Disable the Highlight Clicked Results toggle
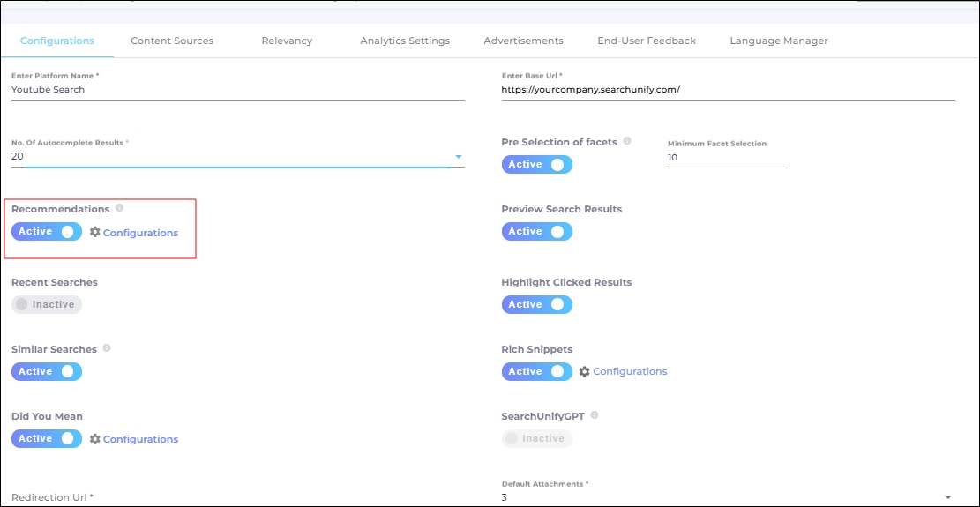 pos(536,304)
